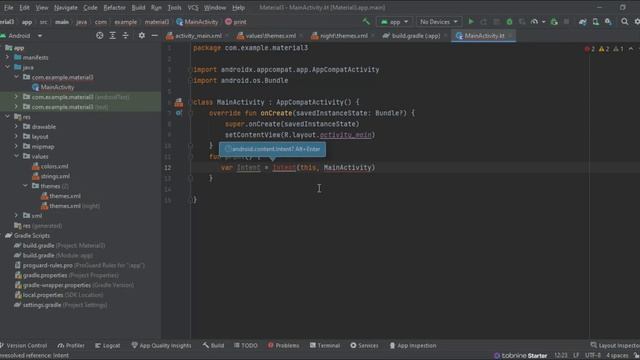
Task: Open Device Manager icon in toolbar
Action: tap(596, 22)
